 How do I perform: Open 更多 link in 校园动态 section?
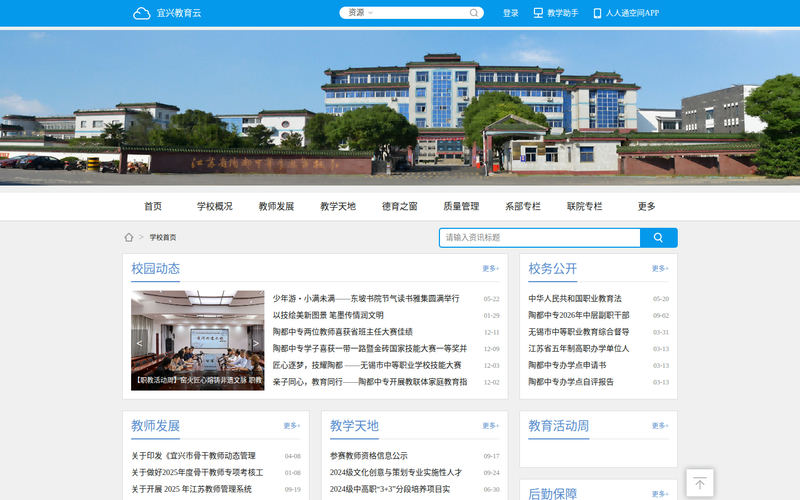[x=491, y=268]
